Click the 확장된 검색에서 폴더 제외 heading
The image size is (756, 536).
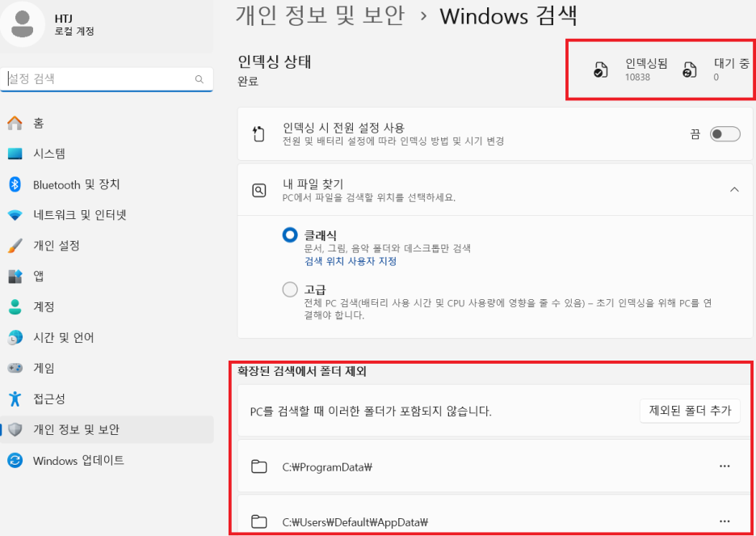click(x=302, y=371)
